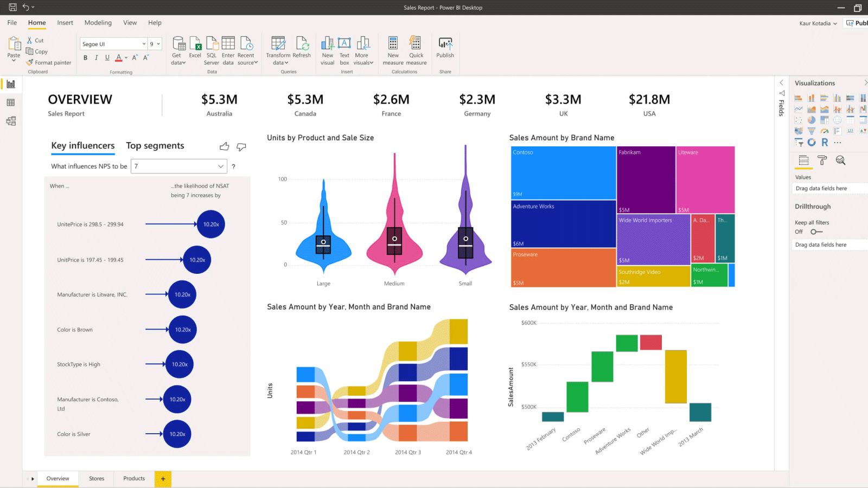Switch to Model view in left sidebar
Image resolution: width=868 pixels, height=488 pixels.
click(x=11, y=121)
